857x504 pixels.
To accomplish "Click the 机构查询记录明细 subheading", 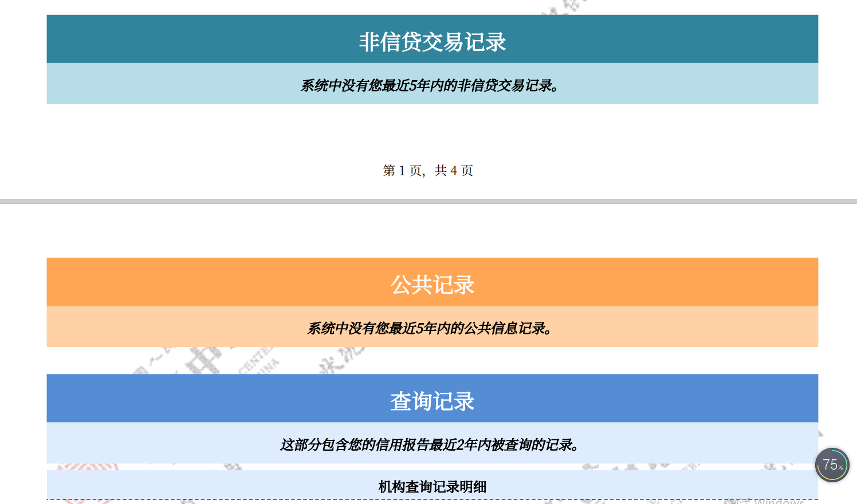I will pos(433,487).
